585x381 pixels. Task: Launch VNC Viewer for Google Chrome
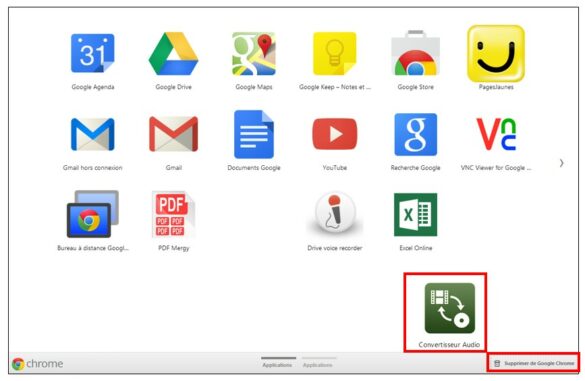tap(496, 134)
